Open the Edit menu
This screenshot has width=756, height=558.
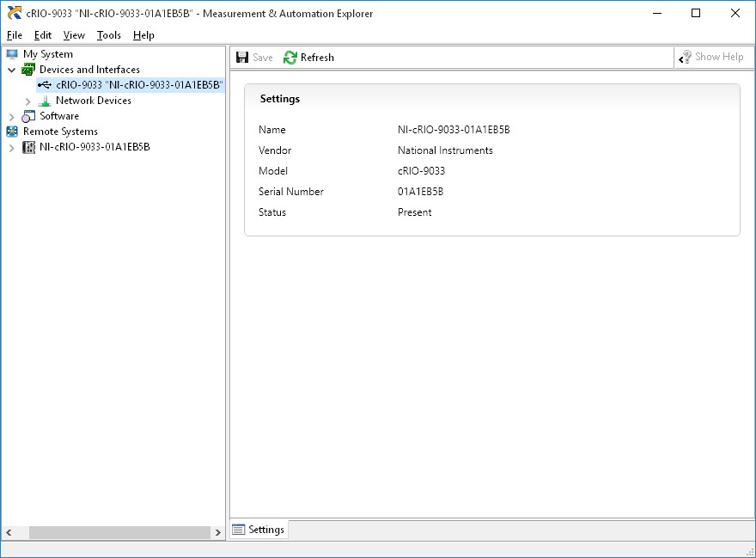[x=43, y=35]
